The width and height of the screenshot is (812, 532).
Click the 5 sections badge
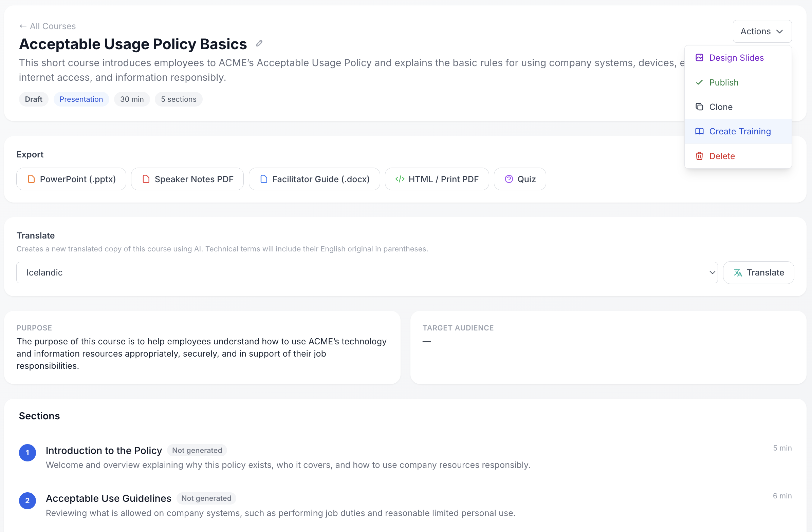179,99
